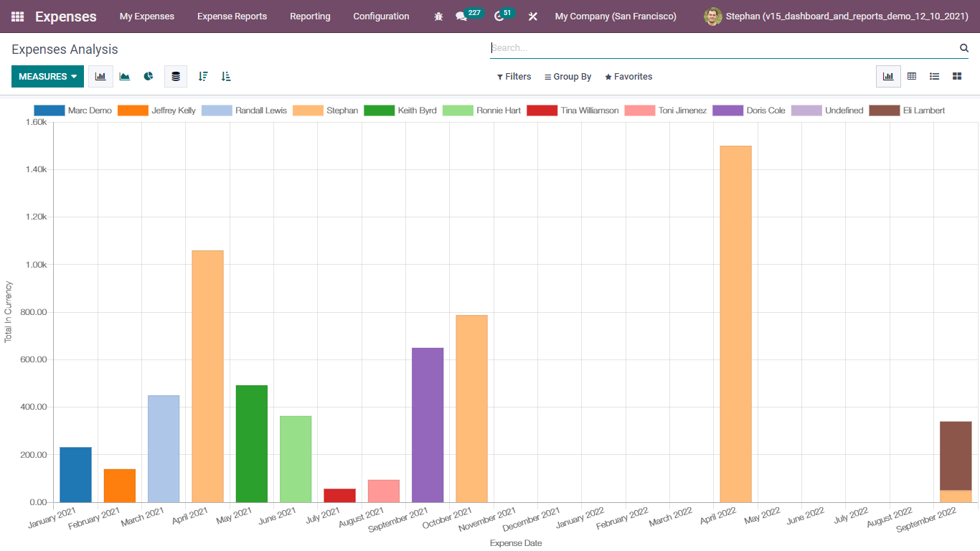The height and width of the screenshot is (551, 980).
Task: Sort bars in ascending order
Action: click(226, 76)
